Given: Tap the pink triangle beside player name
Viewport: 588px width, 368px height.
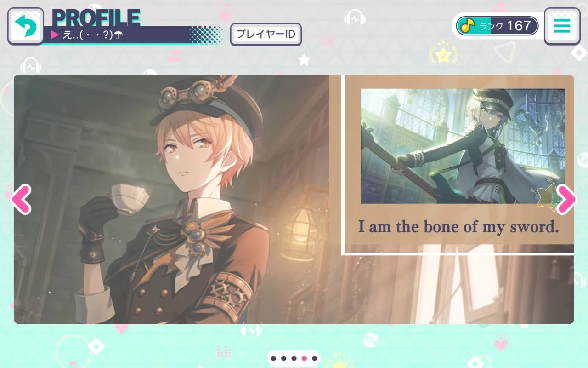Looking at the screenshot, I should pyautogui.click(x=55, y=34).
